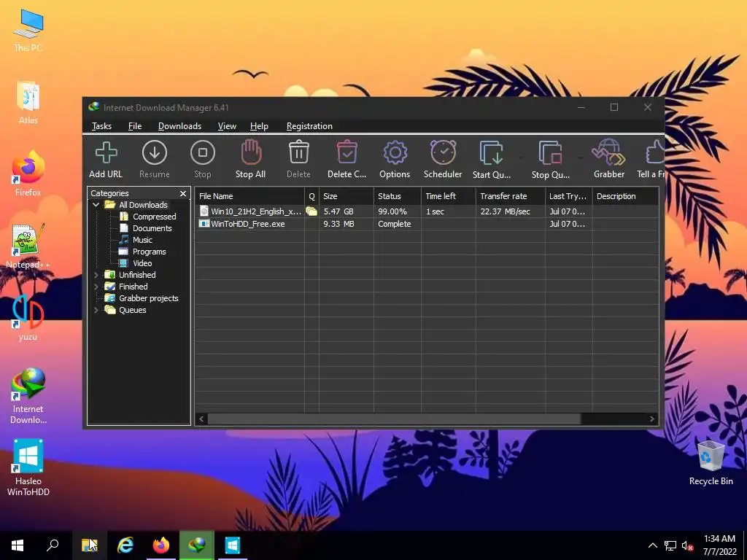747x560 pixels.
Task: Click the network tray icon
Action: pyautogui.click(x=670, y=545)
